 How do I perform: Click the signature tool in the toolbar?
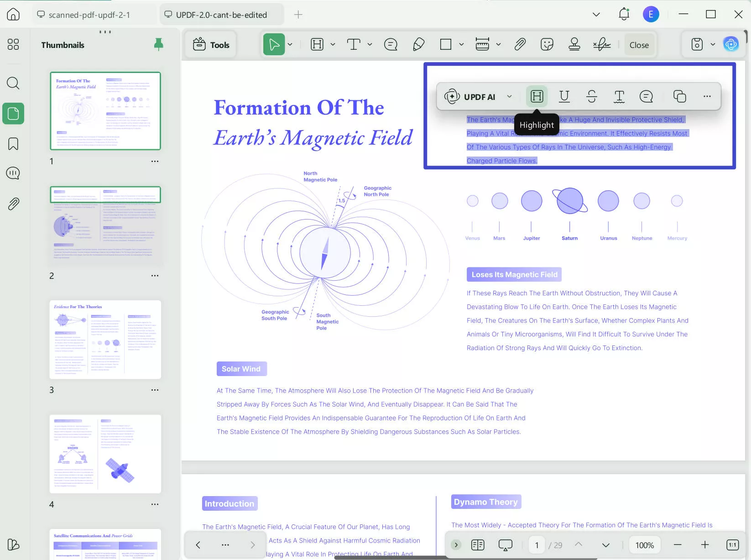[x=601, y=44]
